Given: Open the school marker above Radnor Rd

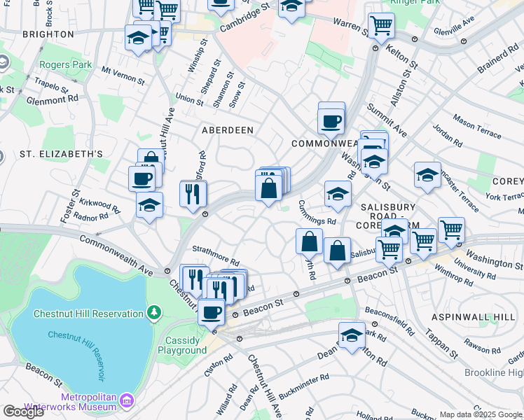Looking at the screenshot, I should 149,206.
